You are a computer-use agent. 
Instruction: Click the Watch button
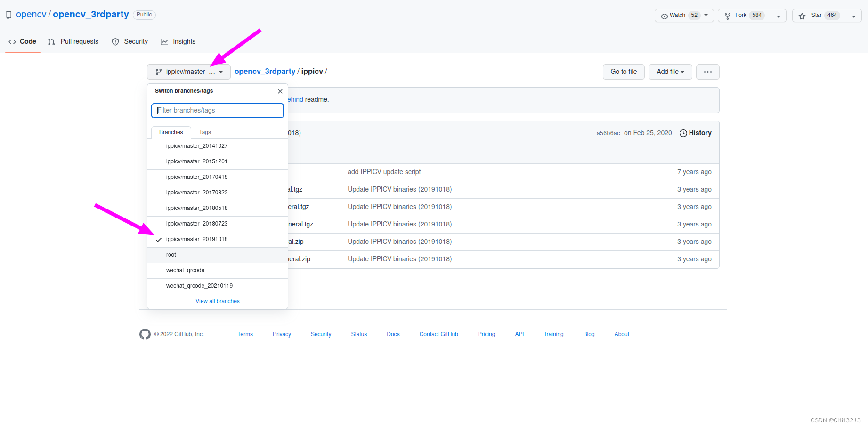click(x=684, y=16)
